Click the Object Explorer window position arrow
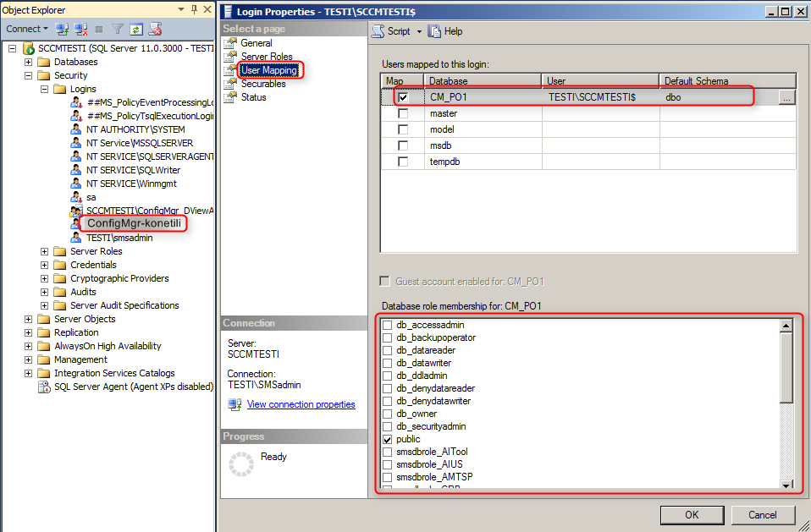Screen dimensions: 811x532 (x=181, y=9)
